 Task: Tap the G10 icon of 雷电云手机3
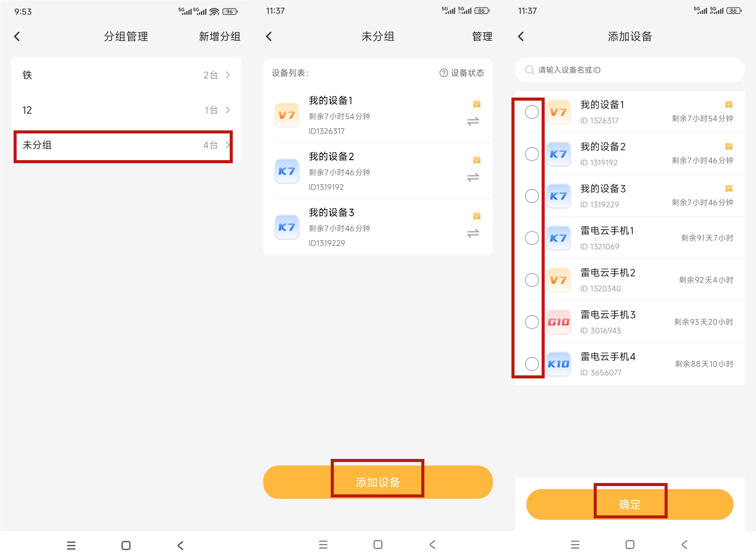click(559, 322)
